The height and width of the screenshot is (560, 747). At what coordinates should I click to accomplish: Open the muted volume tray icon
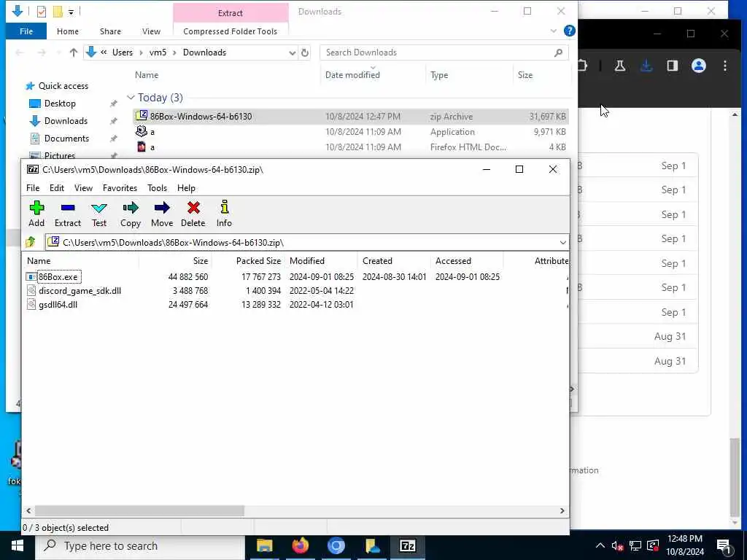pos(617,546)
